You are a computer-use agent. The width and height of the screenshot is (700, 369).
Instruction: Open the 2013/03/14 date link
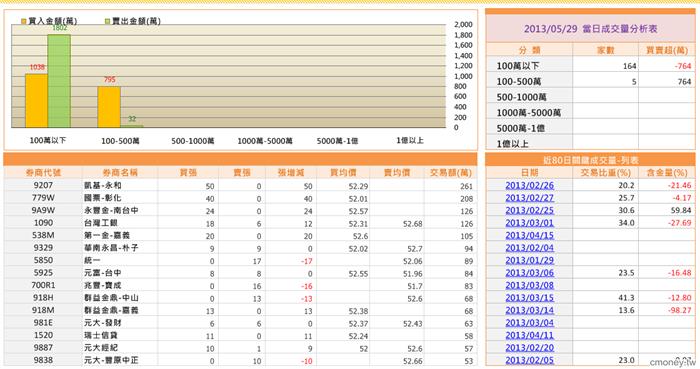coord(529,310)
